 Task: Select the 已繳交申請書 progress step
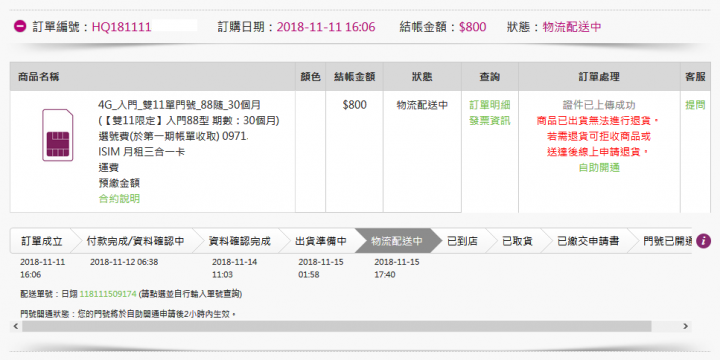[588, 241]
